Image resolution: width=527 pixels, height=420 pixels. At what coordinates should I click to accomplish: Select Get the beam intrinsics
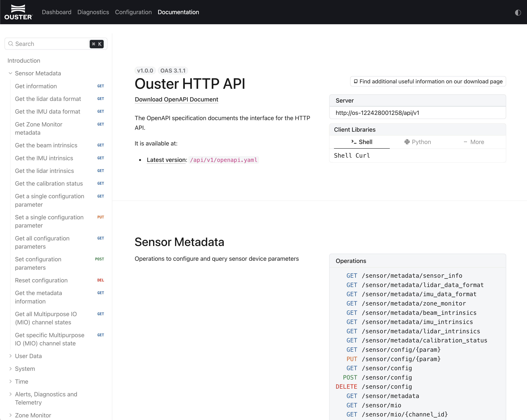coord(59,145)
